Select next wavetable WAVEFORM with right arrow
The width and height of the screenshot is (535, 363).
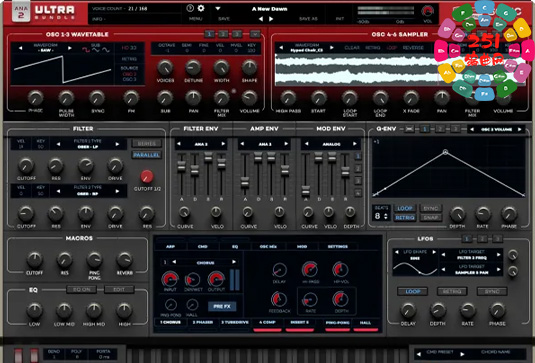tap(70, 48)
